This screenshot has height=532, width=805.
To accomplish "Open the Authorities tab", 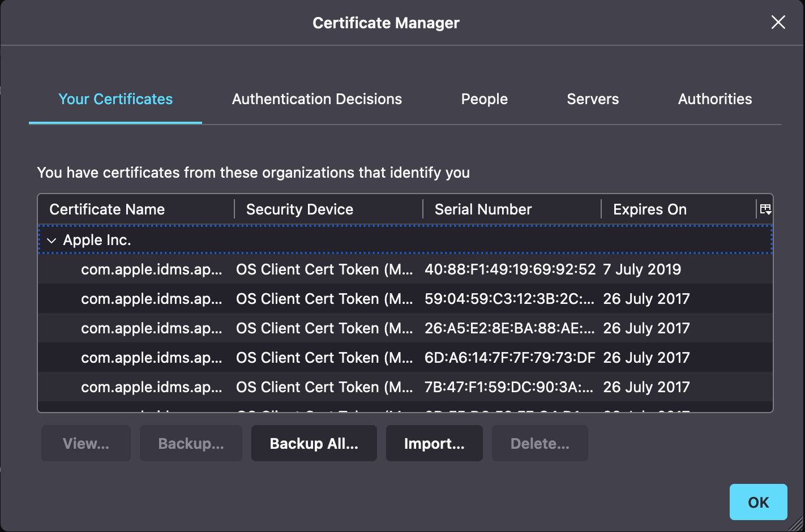I will pos(714,99).
